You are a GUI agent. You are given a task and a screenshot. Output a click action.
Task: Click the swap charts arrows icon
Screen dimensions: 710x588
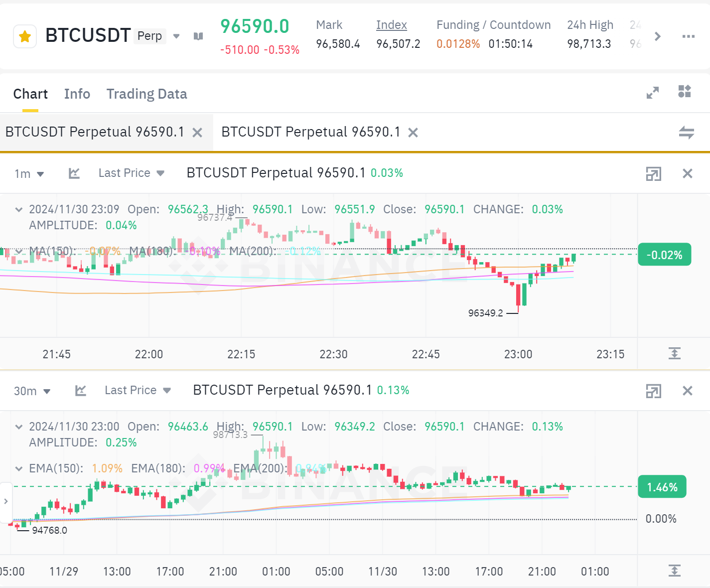click(x=687, y=133)
